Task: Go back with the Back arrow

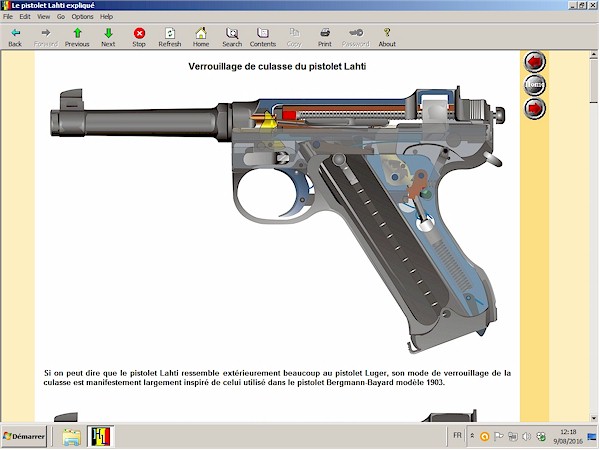Action: tap(15, 37)
